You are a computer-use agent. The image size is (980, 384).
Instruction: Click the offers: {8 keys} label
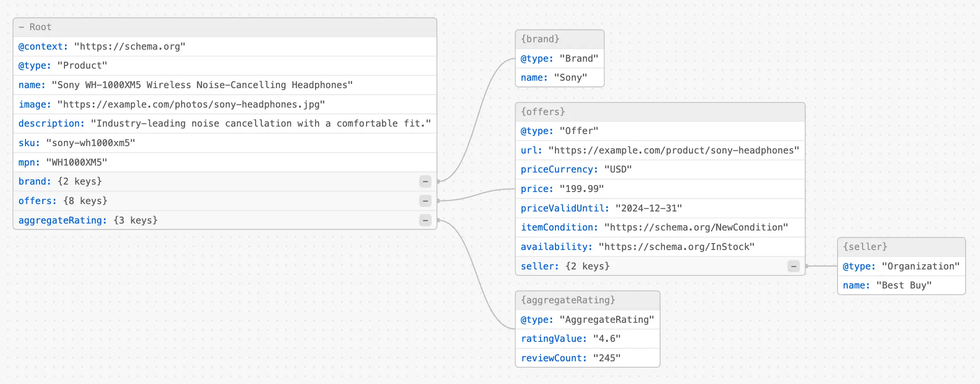coord(63,201)
